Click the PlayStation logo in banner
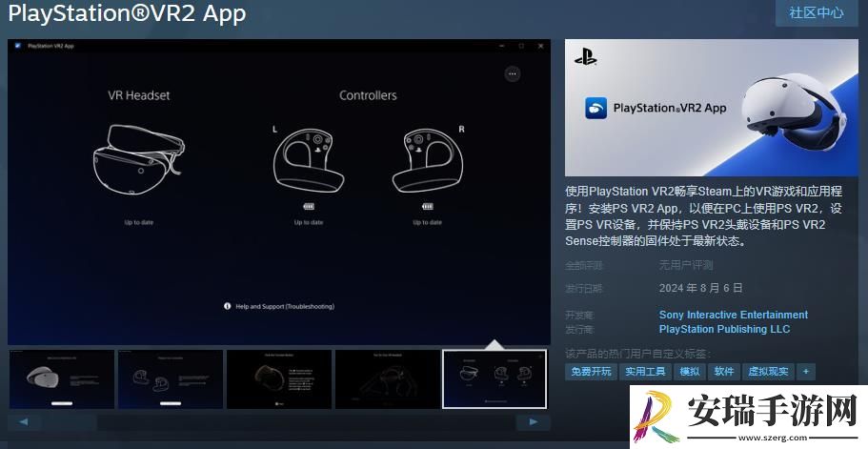 pos(586,56)
